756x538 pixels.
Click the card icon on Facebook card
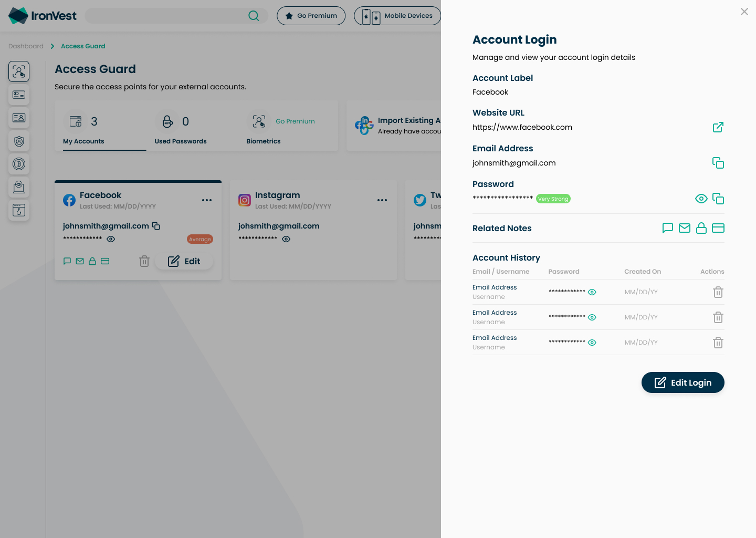tap(105, 261)
